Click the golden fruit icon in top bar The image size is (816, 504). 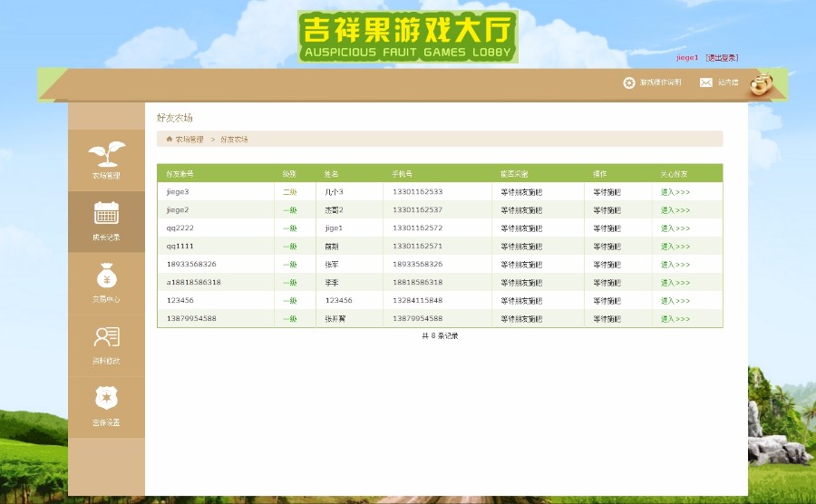pos(762,84)
